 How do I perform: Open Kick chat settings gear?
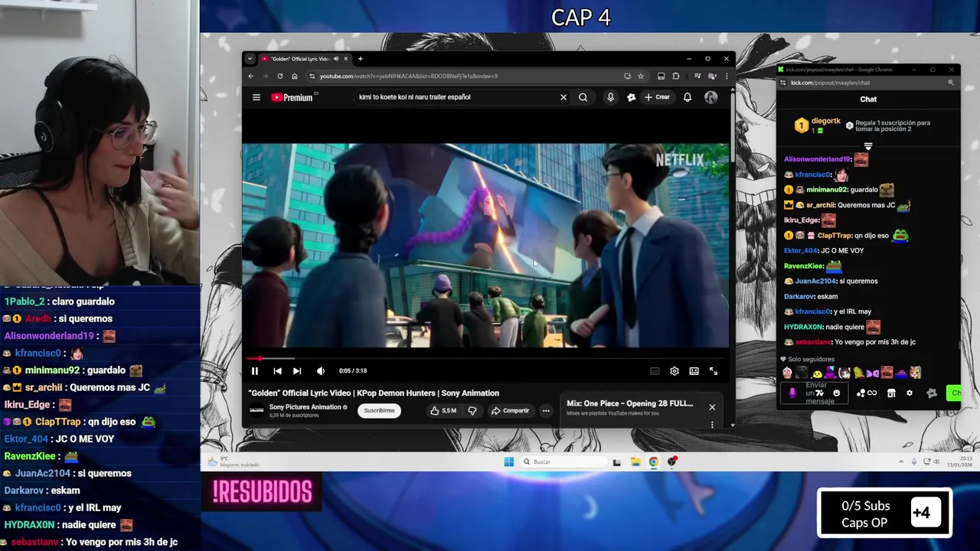910,393
